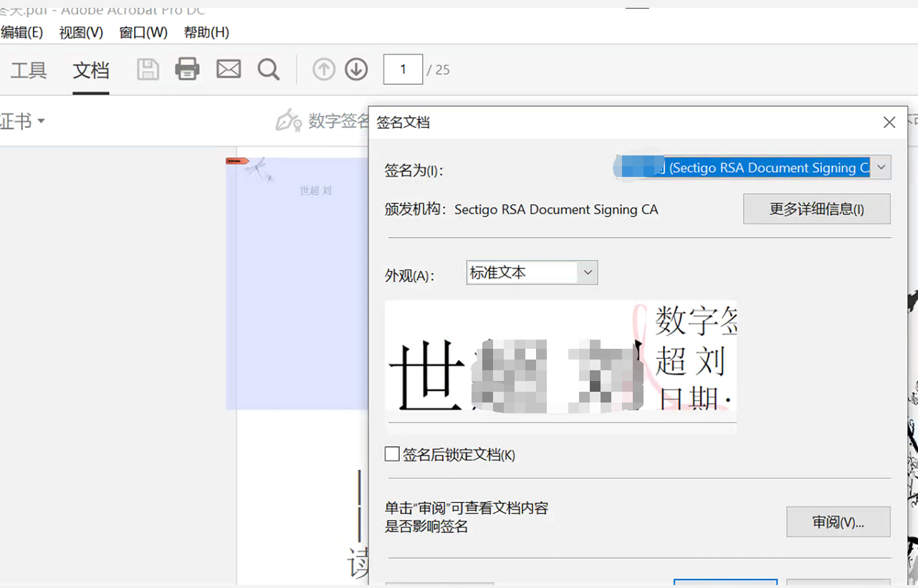Click the page number input field

403,69
